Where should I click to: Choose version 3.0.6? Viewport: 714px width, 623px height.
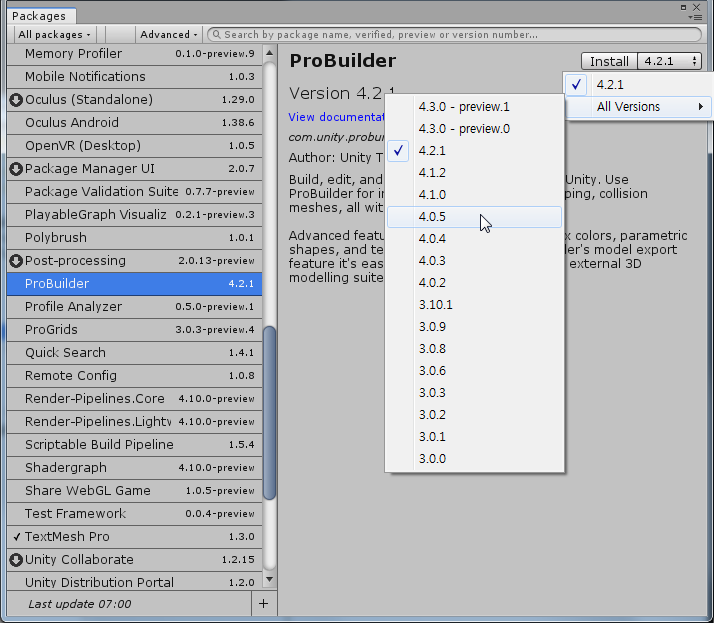click(474, 371)
